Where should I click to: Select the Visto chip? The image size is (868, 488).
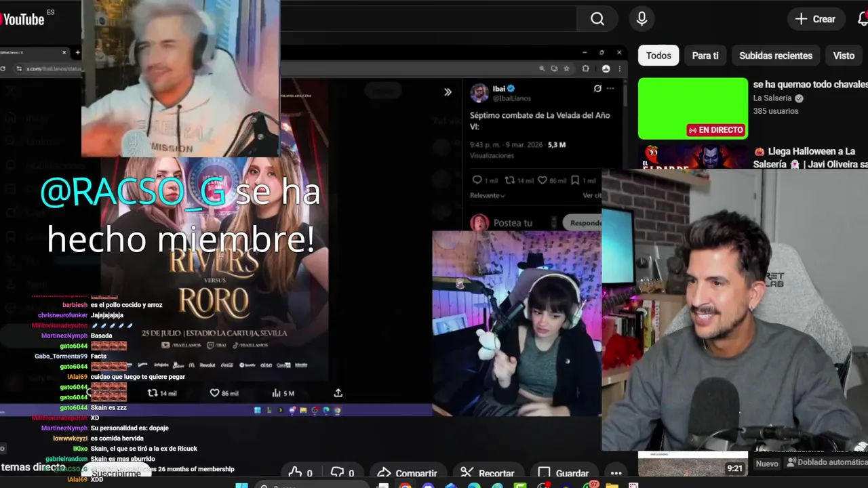[844, 56]
